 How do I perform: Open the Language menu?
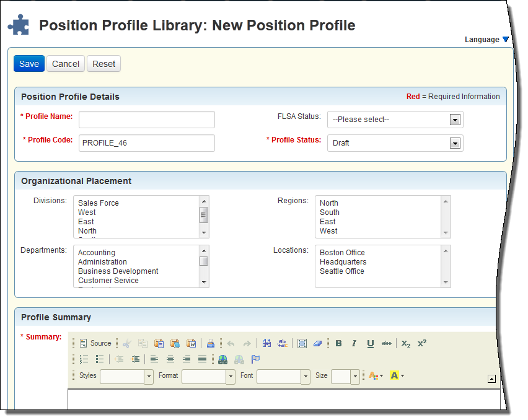[x=486, y=40]
